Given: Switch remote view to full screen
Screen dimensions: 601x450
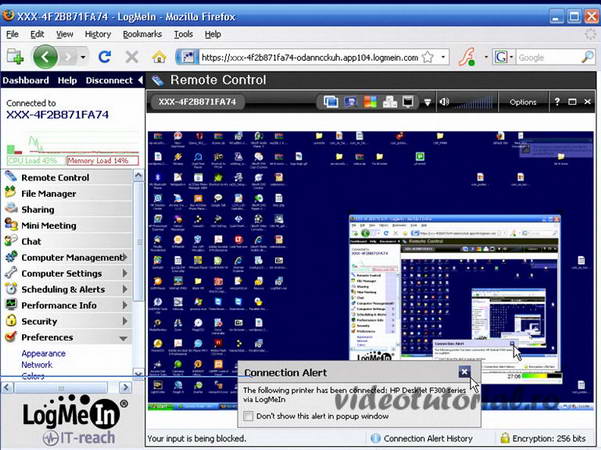Looking at the screenshot, I should click(572, 102).
